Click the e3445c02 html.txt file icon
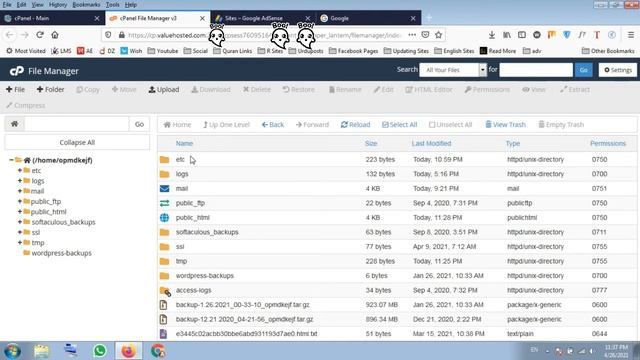The height and width of the screenshot is (360, 640). click(164, 334)
